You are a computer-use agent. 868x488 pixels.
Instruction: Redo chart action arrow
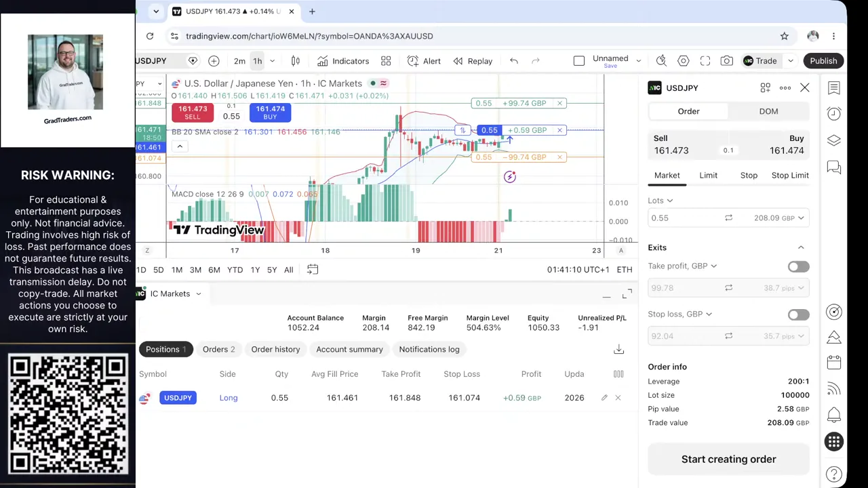click(536, 61)
